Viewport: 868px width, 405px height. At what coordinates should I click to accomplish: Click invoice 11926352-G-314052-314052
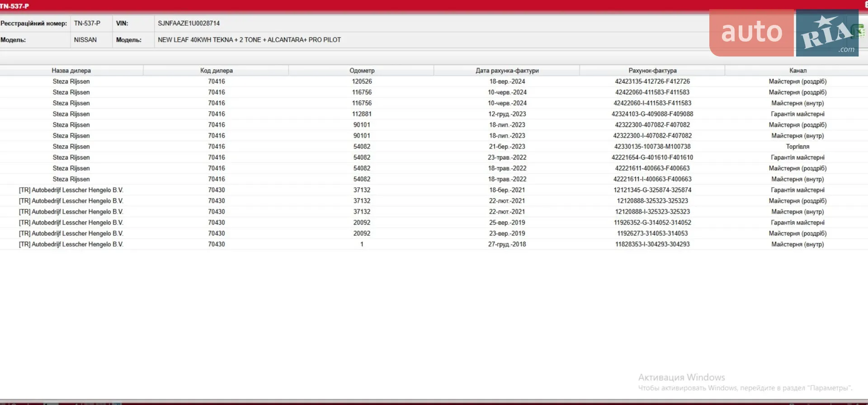coord(652,222)
